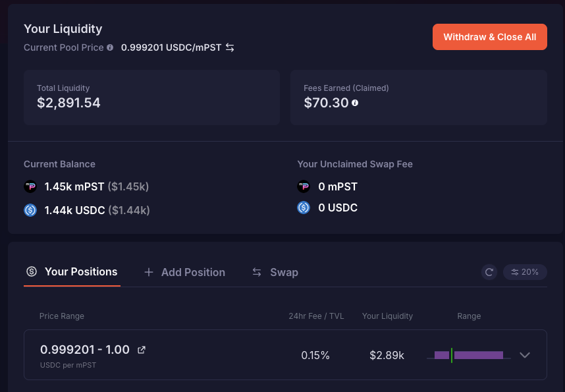Click the Withdraw & Close All button
This screenshot has height=392, width=565.
click(x=489, y=37)
